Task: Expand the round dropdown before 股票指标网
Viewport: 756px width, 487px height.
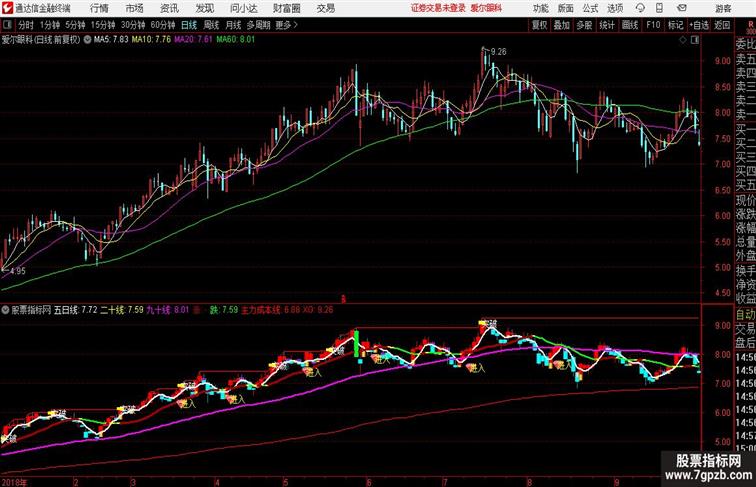Action: click(5, 310)
